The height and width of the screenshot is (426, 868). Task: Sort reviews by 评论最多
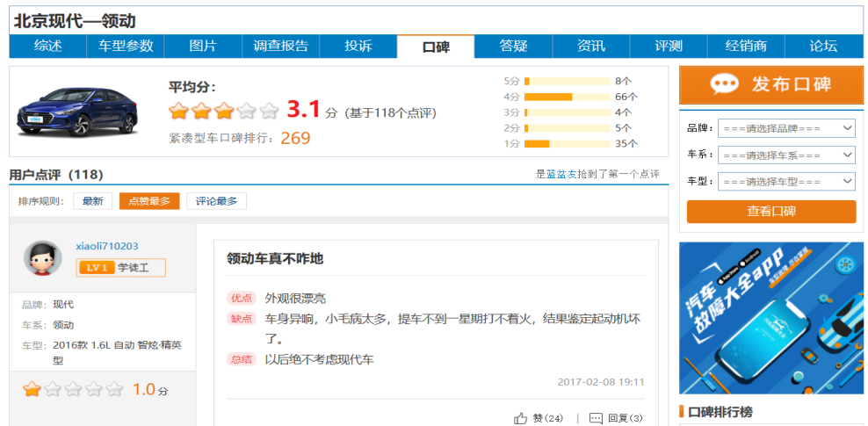(216, 201)
